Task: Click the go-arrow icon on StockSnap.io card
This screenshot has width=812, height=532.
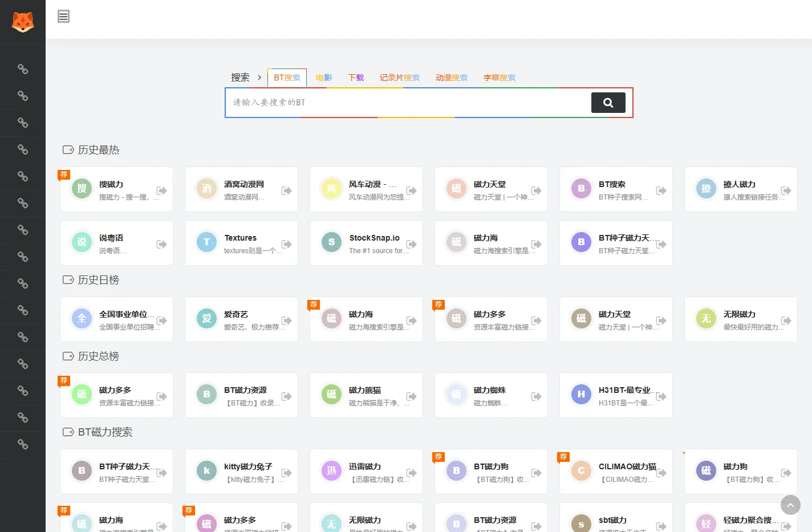Action: (412, 244)
